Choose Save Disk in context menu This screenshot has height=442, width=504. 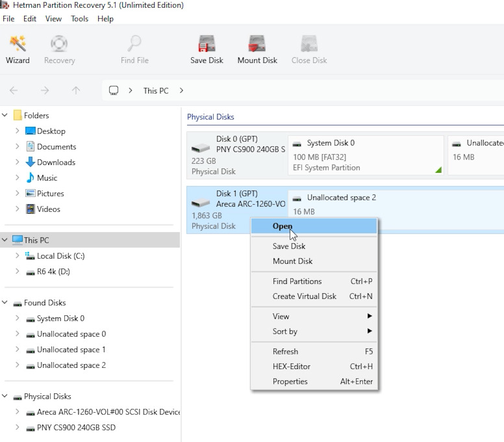(314, 246)
